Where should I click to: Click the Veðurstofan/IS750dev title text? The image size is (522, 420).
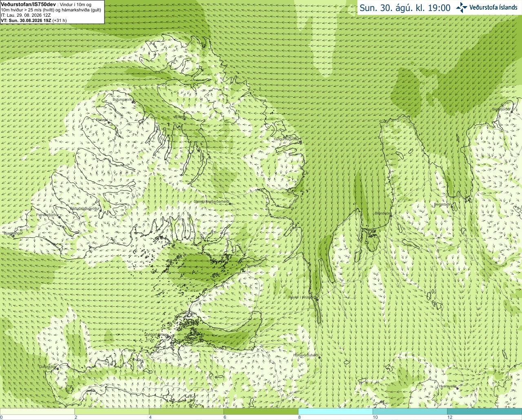coord(28,4)
